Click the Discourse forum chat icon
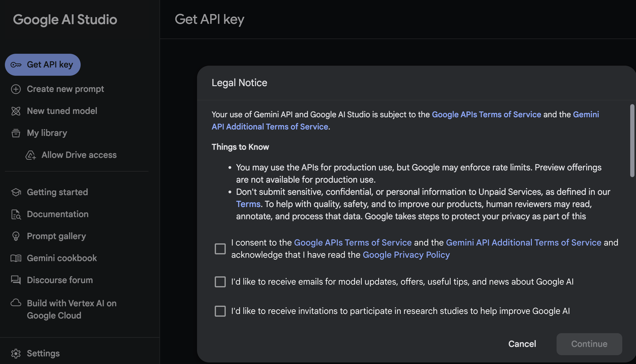The width and height of the screenshot is (636, 364). (16, 280)
